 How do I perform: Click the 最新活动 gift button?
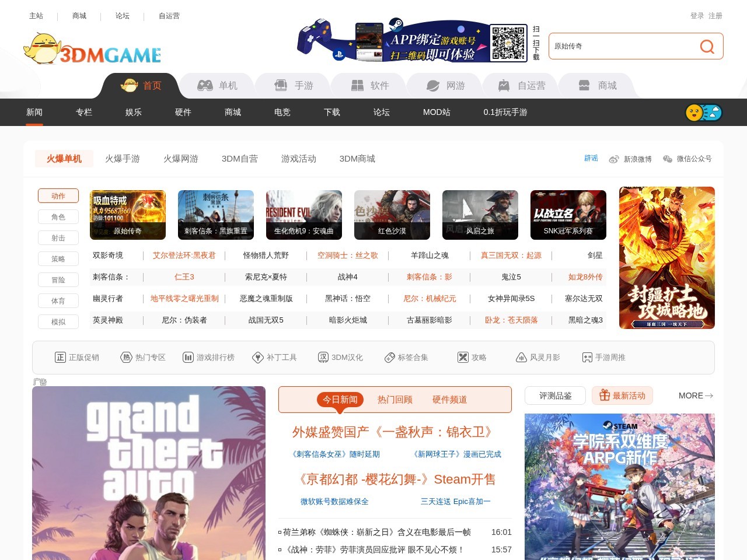(x=622, y=395)
